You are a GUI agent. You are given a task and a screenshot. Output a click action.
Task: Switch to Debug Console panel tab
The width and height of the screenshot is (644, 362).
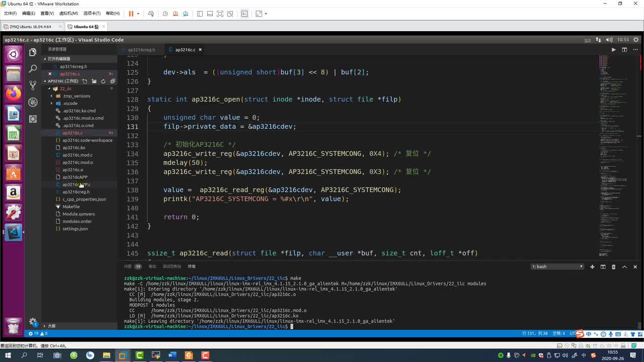point(172,266)
